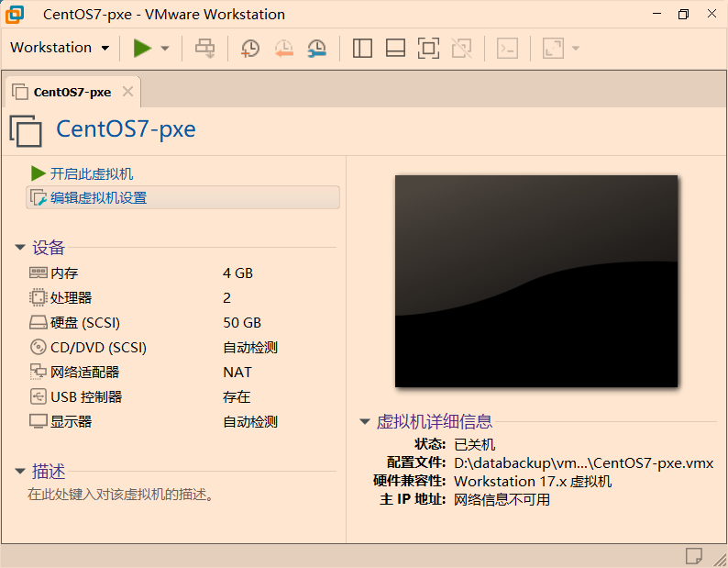Screen dimensions: 728x568
Task: Click the display monitor icon
Action: (x=39, y=421)
